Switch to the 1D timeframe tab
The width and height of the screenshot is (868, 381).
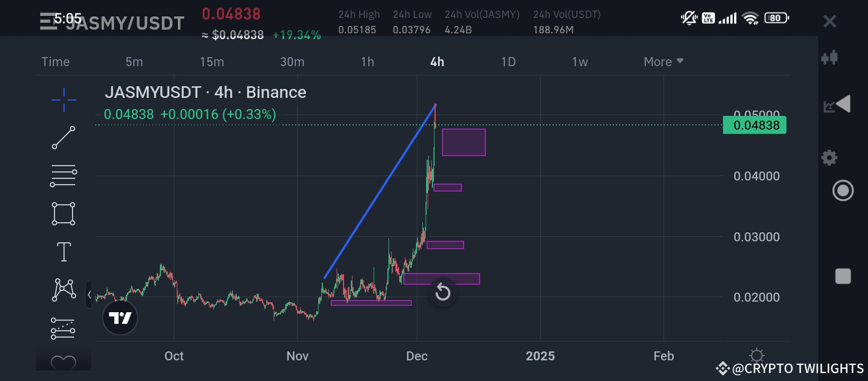508,61
